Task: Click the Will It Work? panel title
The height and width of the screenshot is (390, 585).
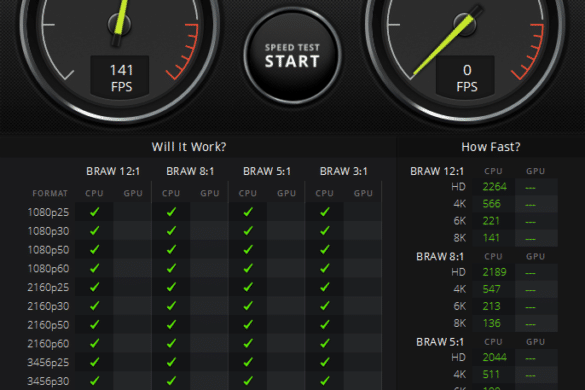Action: [x=189, y=147]
